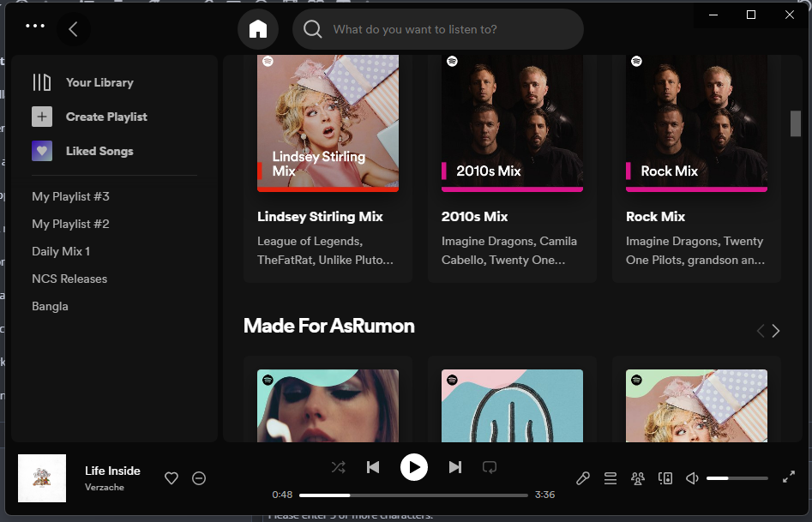This screenshot has width=812, height=522.
Task: Open the blue smiley logo mix thumbnail
Action: [x=512, y=405]
